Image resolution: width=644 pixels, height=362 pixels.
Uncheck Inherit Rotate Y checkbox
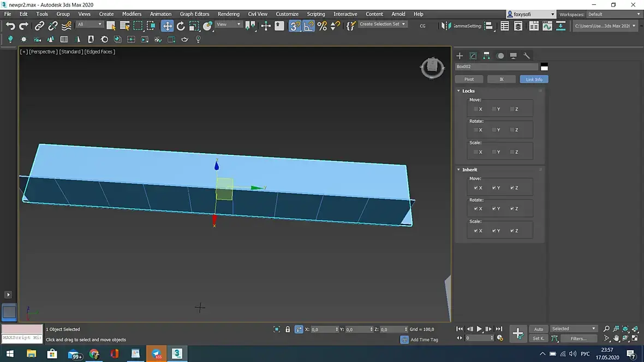click(494, 209)
